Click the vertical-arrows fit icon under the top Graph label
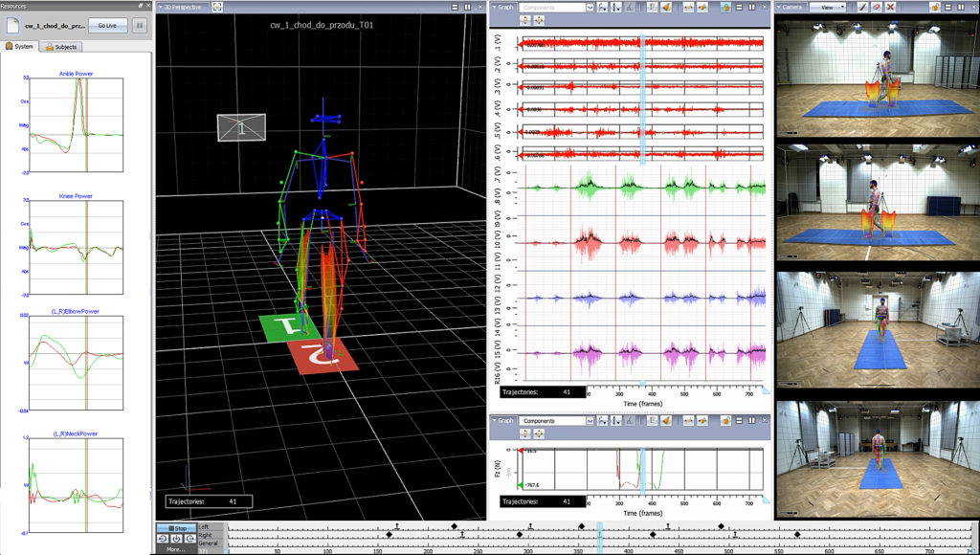 click(x=525, y=20)
